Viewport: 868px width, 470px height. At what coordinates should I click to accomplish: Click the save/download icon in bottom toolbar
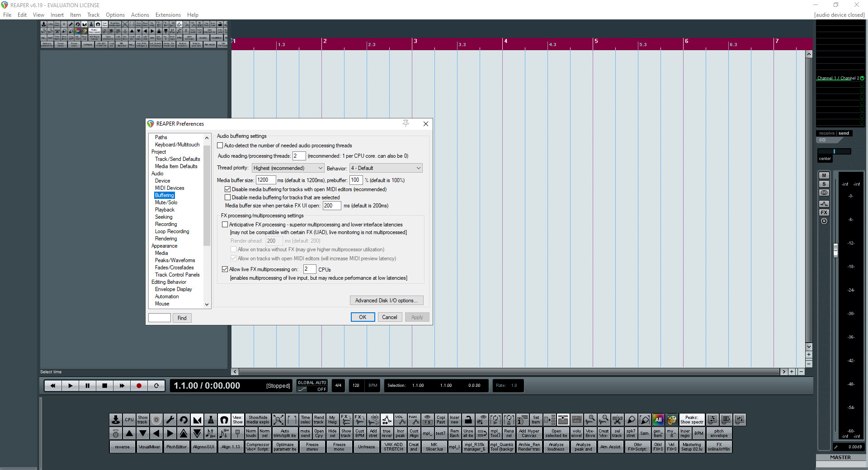[116, 420]
